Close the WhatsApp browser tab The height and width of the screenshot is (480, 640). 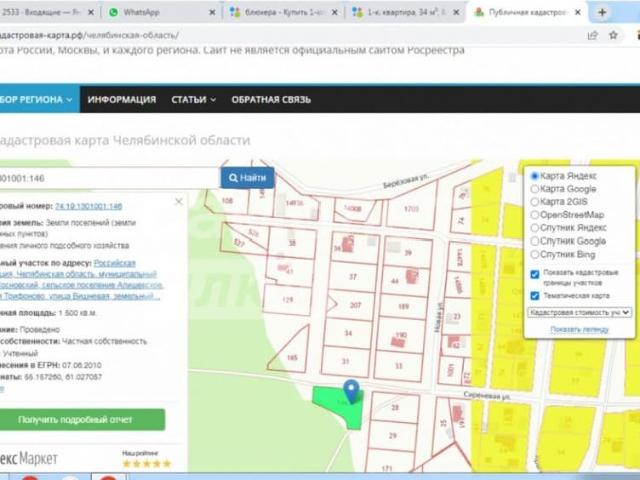212,13
